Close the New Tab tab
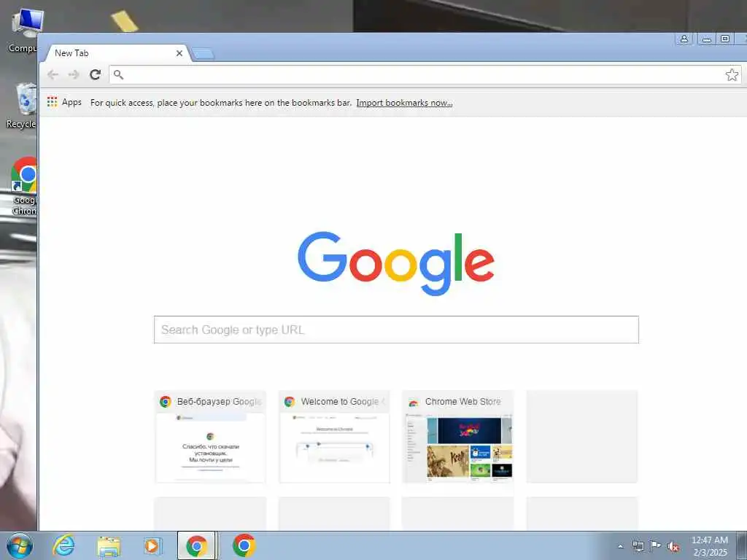Viewport: 747px width, 560px height. 179,53
